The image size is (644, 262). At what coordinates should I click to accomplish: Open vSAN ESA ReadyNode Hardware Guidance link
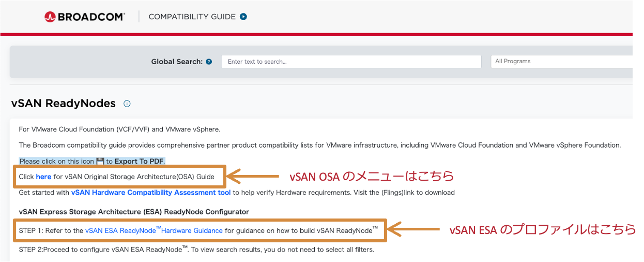154,231
